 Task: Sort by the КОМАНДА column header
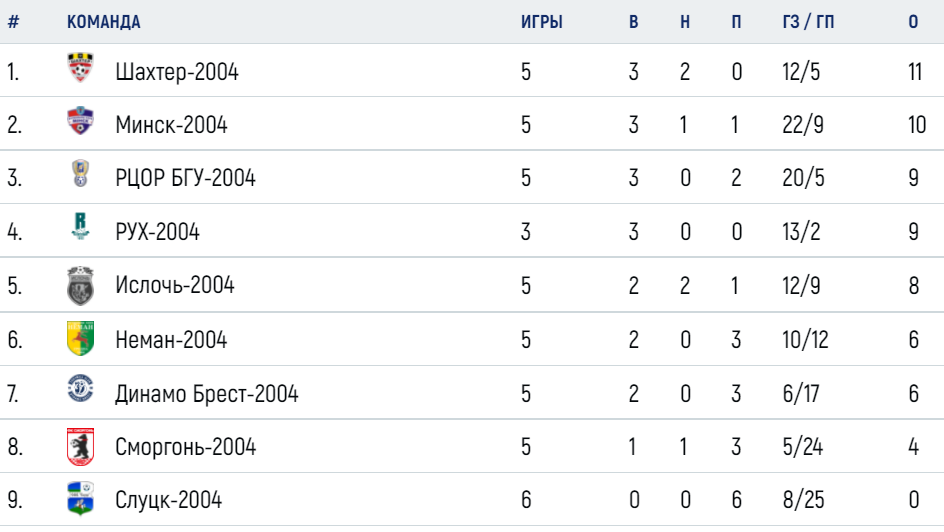tap(104, 22)
